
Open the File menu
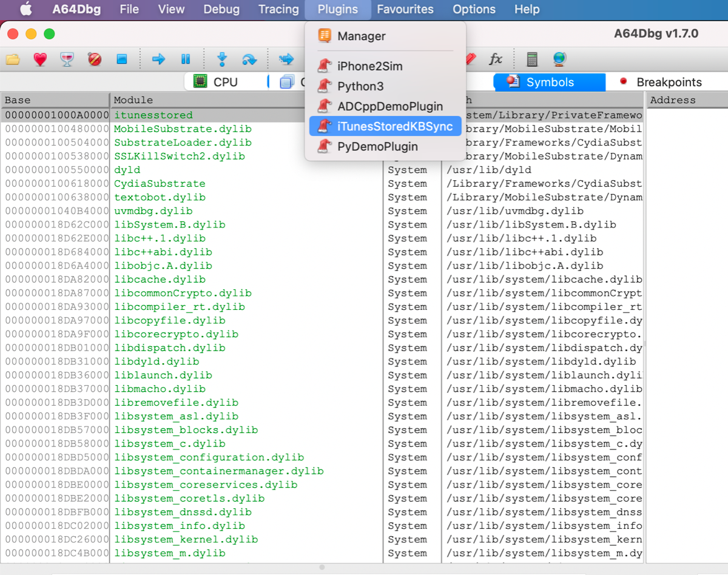[x=129, y=9]
